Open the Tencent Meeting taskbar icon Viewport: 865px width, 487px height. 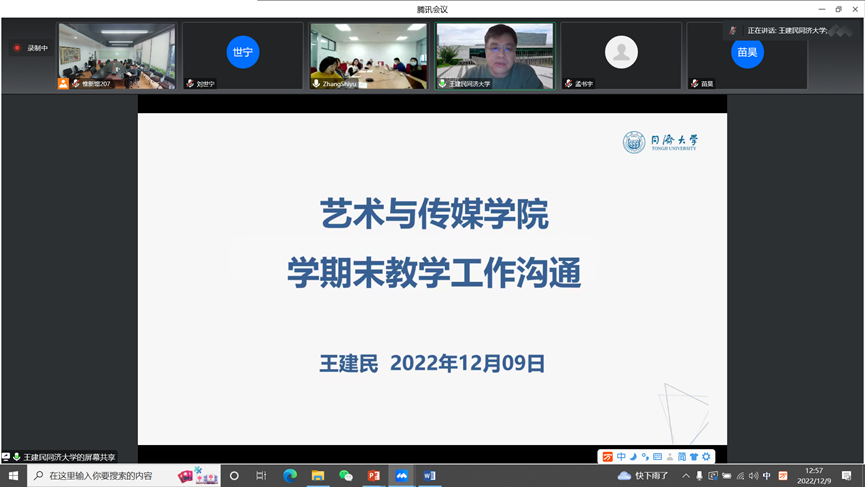click(x=402, y=476)
